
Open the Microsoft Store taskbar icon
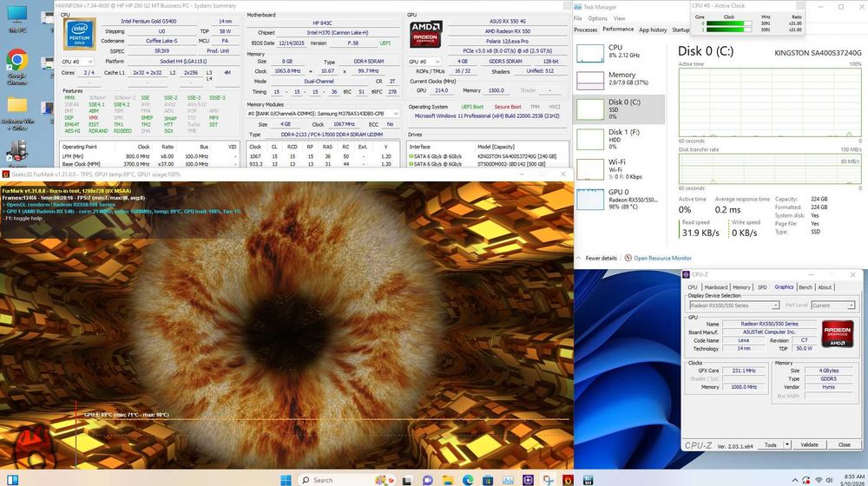point(488,480)
